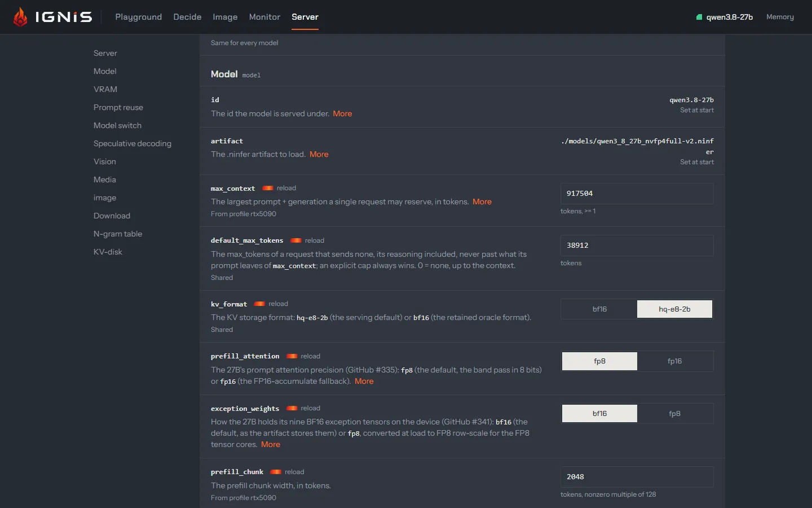812x508 pixels.
Task: Open More link for prefill_attention
Action: 364,381
